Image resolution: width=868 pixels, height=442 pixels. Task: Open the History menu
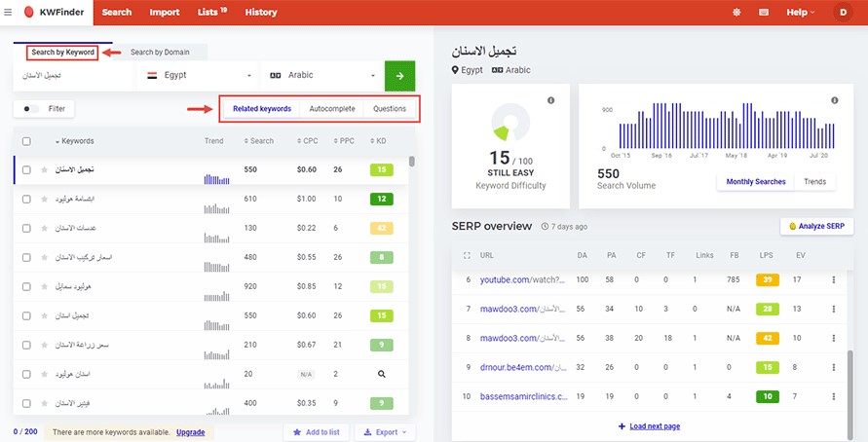click(261, 13)
